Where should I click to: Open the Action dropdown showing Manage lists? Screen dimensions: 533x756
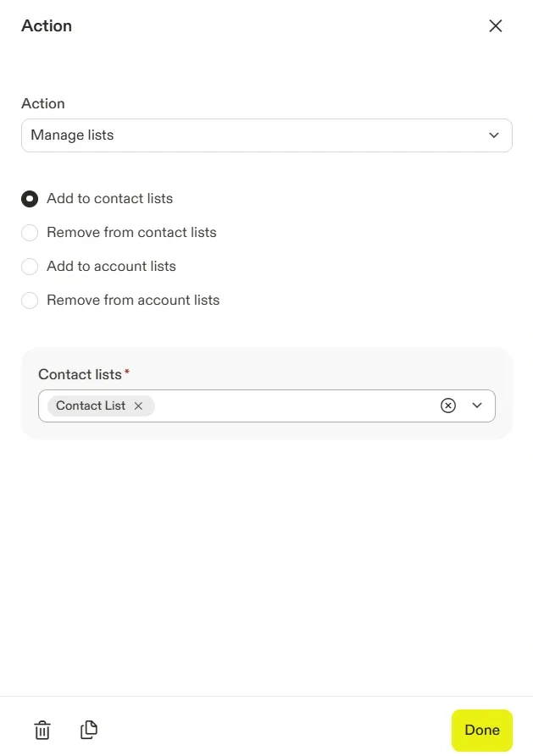point(254,135)
